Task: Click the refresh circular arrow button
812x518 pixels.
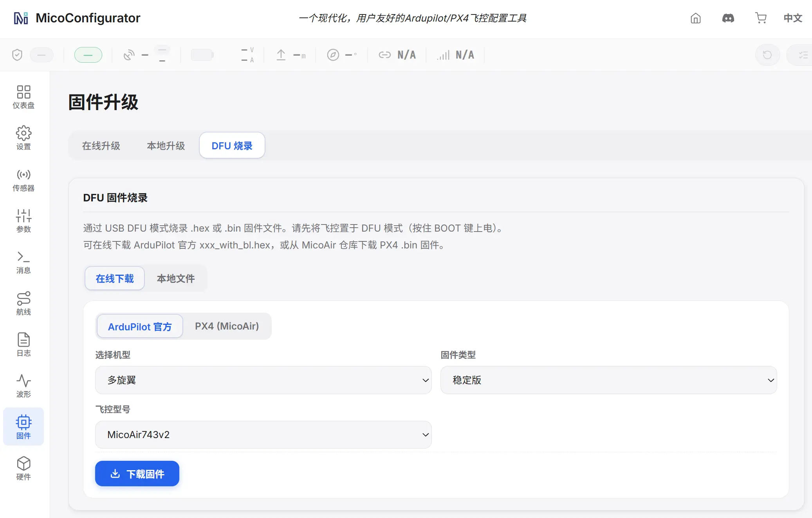Action: coord(767,55)
